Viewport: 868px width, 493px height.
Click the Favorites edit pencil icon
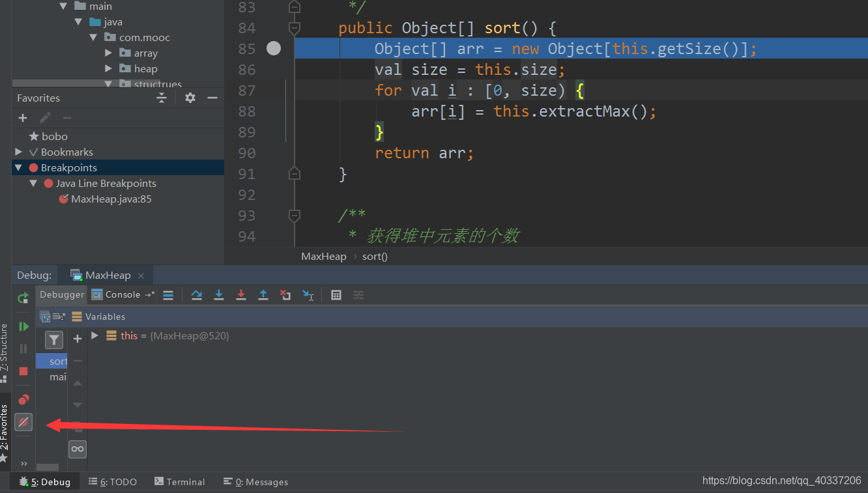coord(45,118)
